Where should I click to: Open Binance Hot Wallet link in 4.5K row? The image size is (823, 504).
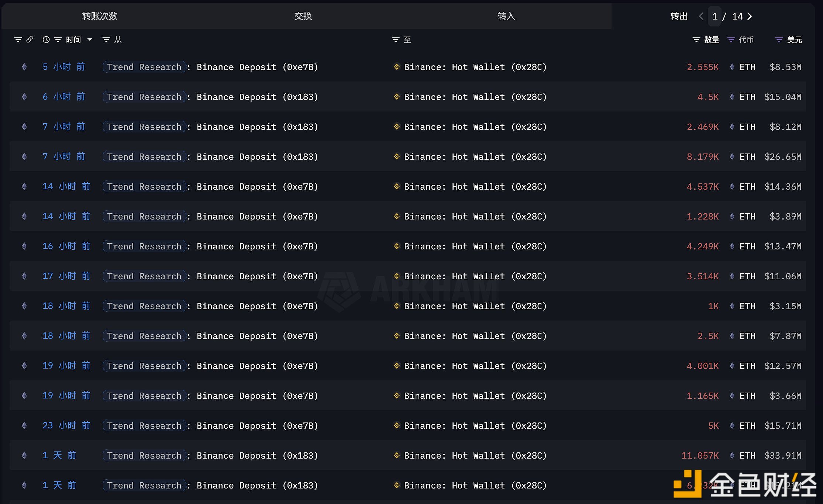tap(475, 97)
